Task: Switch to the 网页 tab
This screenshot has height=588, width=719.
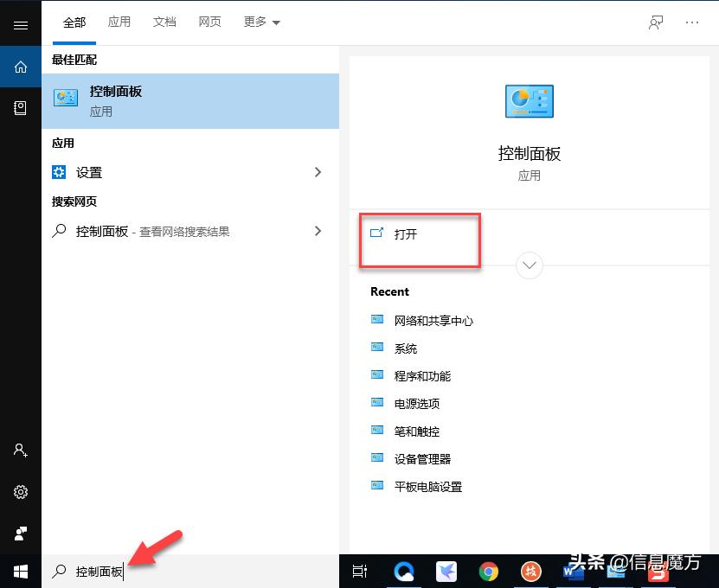Action: click(x=209, y=22)
